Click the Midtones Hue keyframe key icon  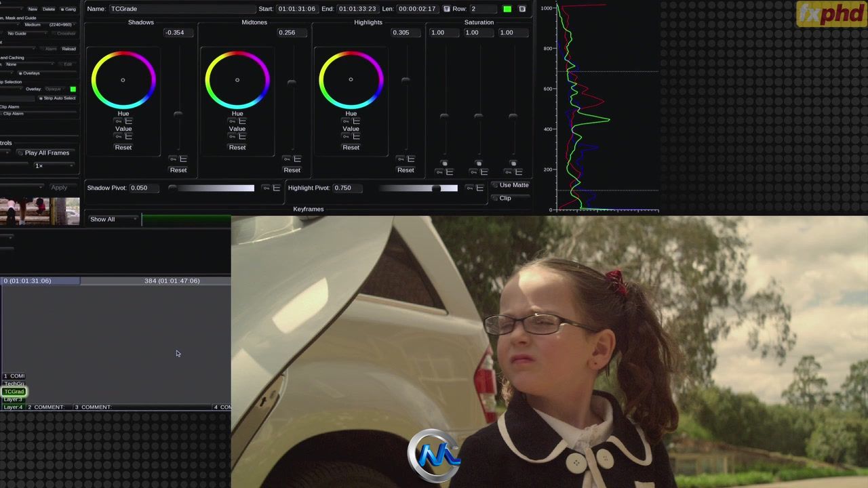click(232, 121)
